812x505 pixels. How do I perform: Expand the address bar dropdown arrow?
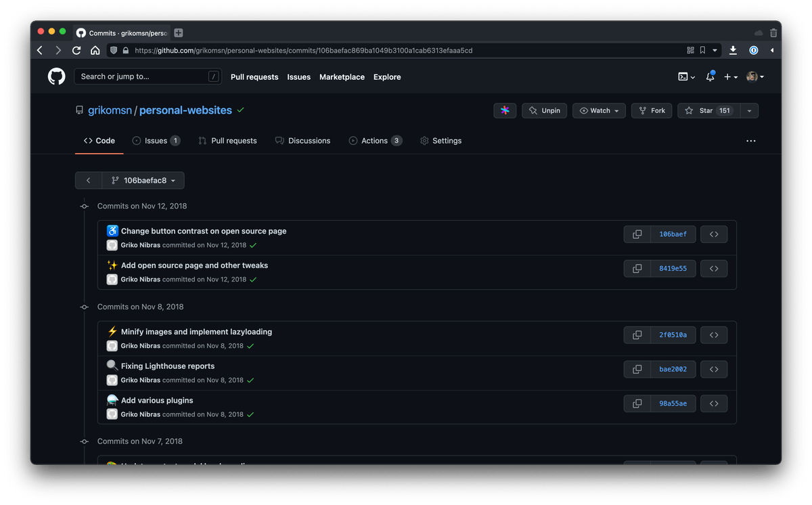click(x=715, y=50)
